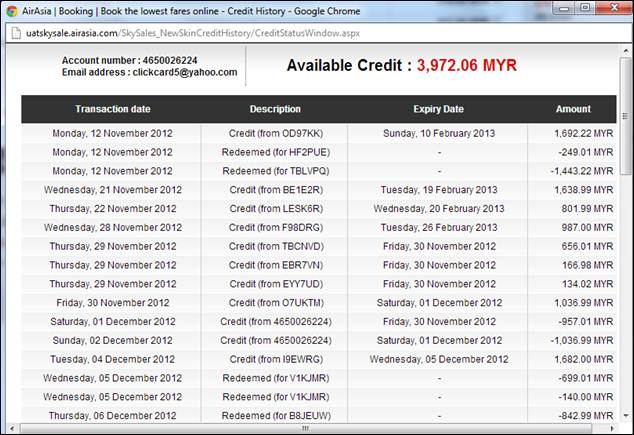The height and width of the screenshot is (435, 634).
Task: Click transaction date Wednesday, 28 November 2012
Action: tap(113, 228)
